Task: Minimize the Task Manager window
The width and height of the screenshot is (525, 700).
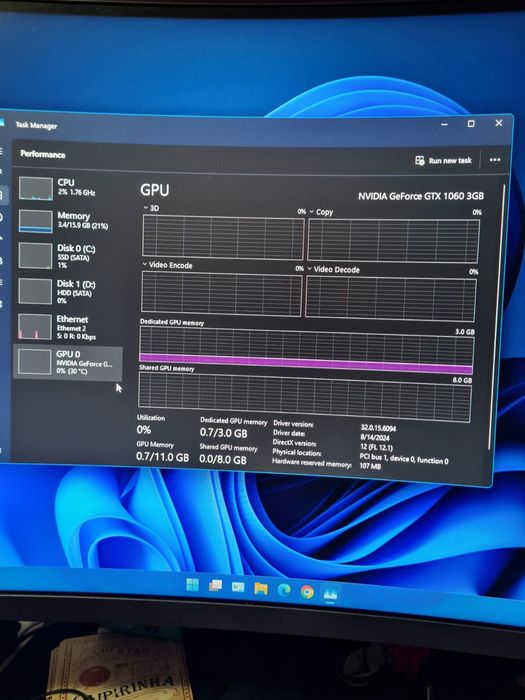Action: pyautogui.click(x=444, y=125)
